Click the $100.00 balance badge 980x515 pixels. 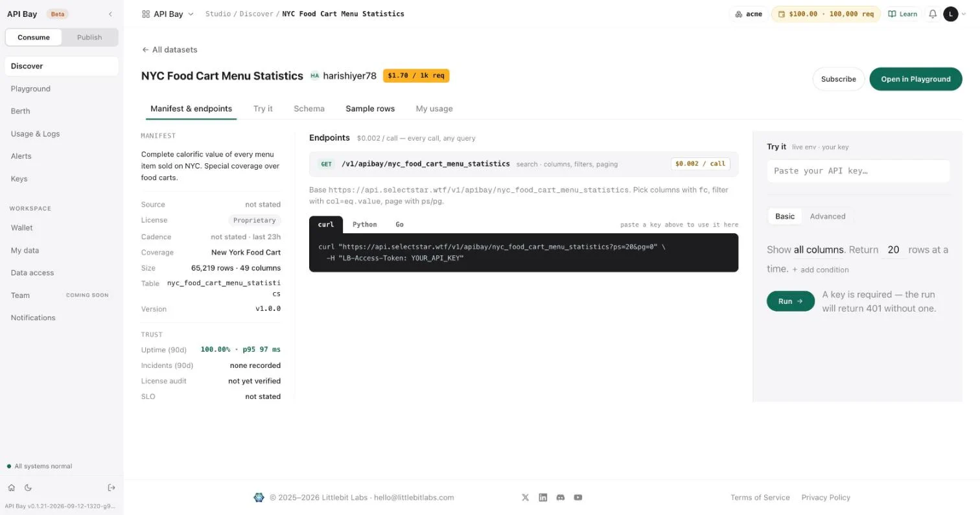point(826,14)
